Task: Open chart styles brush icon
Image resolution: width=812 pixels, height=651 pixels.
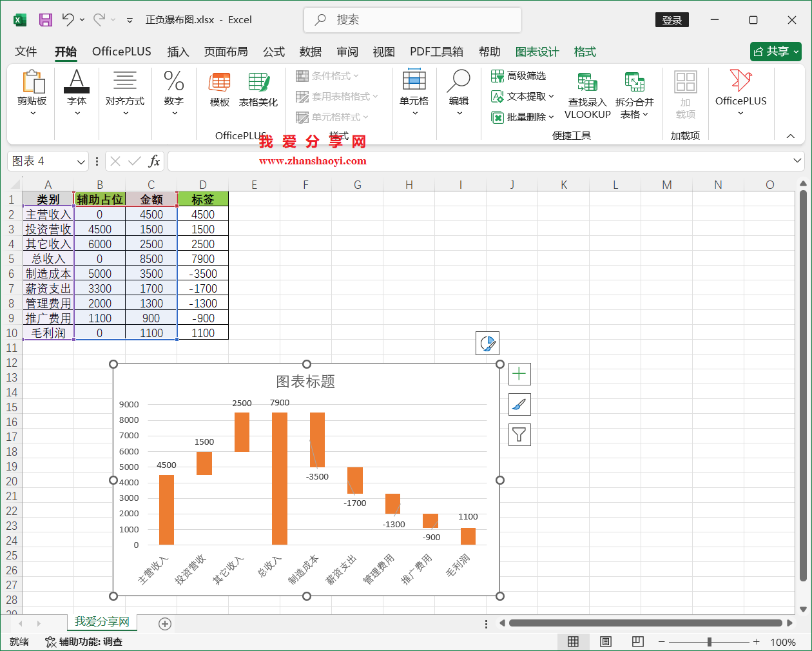Action: point(519,404)
